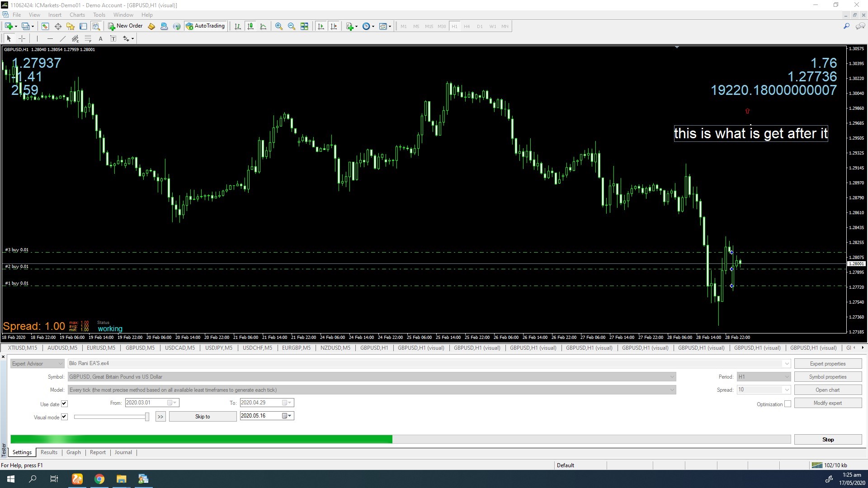Open the Profiles toolbar icon
The image size is (868, 488).
pos(28,26)
